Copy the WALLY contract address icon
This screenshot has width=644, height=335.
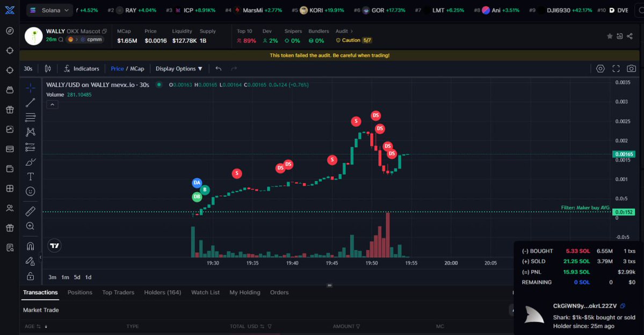[x=104, y=31]
